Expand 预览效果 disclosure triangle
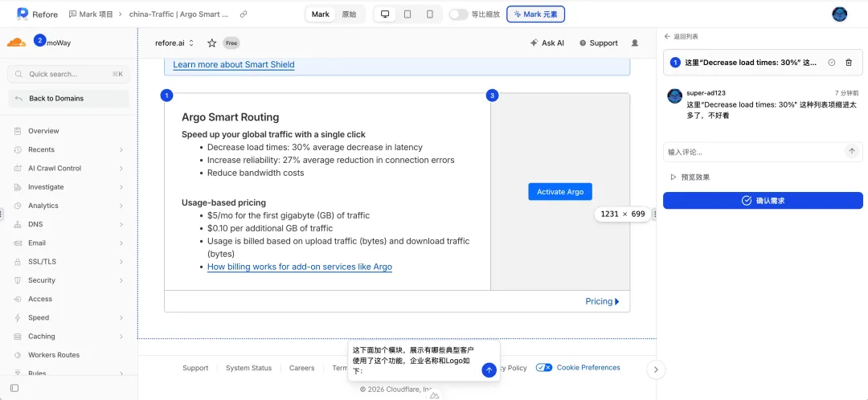 point(674,177)
